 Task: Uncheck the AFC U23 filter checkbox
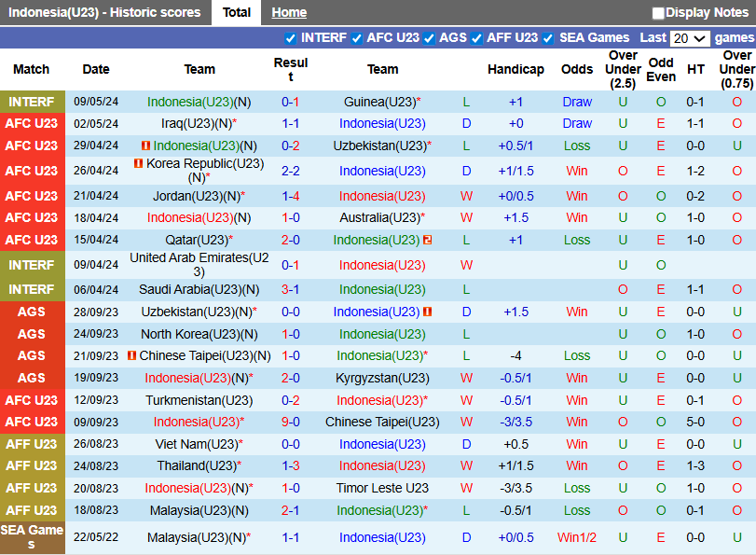(x=356, y=38)
